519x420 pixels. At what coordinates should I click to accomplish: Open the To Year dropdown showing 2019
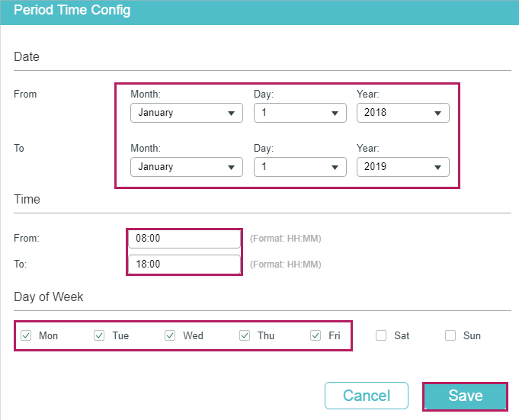402,167
